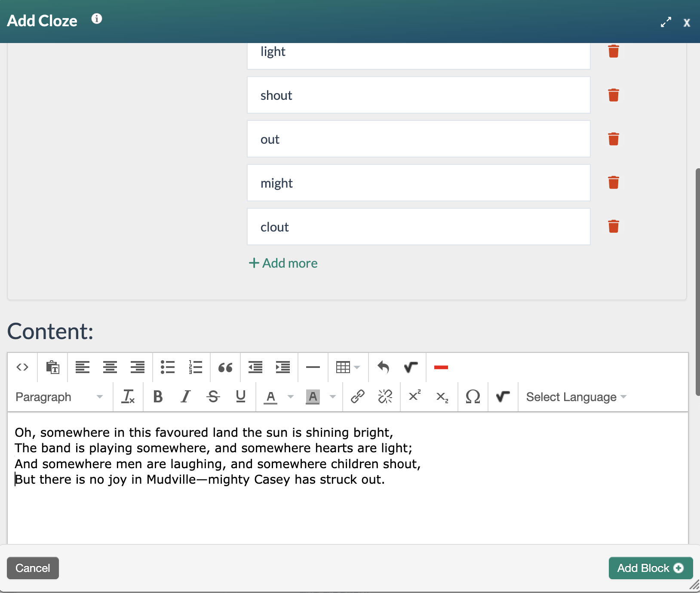Click the "might" input field
Viewport: 700px width, 593px height.
pyautogui.click(x=419, y=183)
